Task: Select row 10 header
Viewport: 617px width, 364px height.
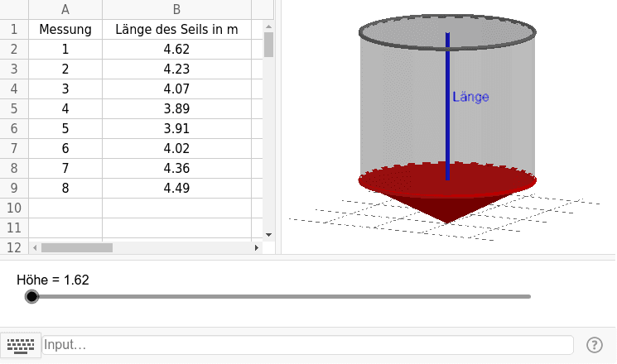Action: point(14,208)
